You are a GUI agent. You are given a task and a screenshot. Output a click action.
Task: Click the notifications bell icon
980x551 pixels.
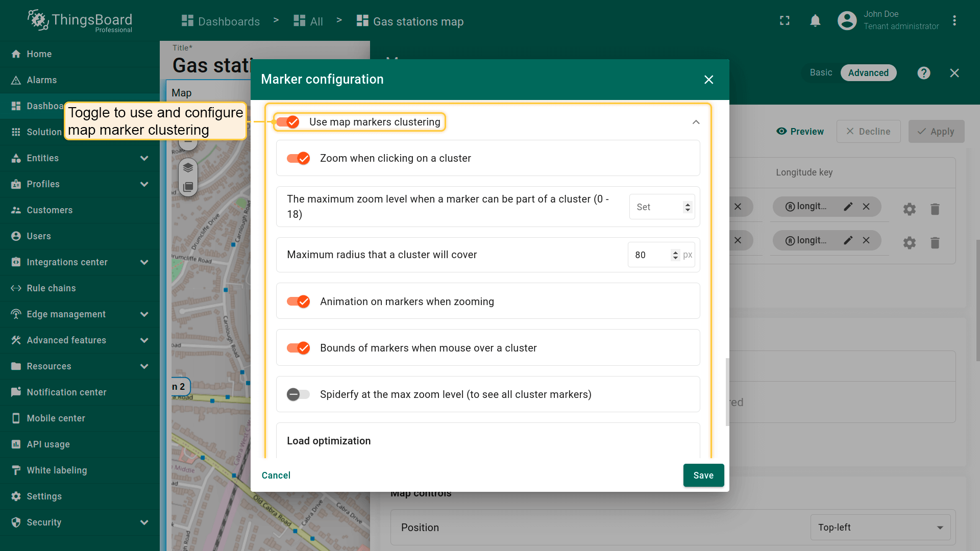click(815, 21)
